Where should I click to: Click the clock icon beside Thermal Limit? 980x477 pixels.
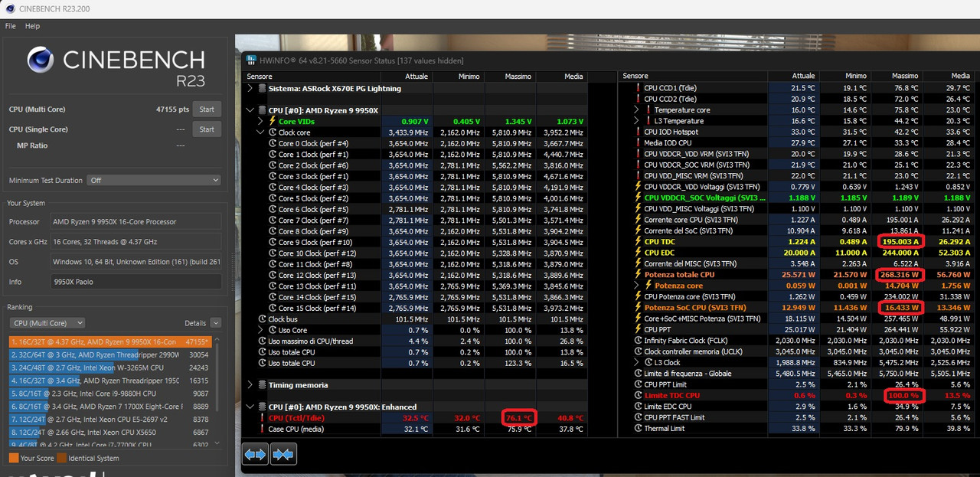pos(638,429)
